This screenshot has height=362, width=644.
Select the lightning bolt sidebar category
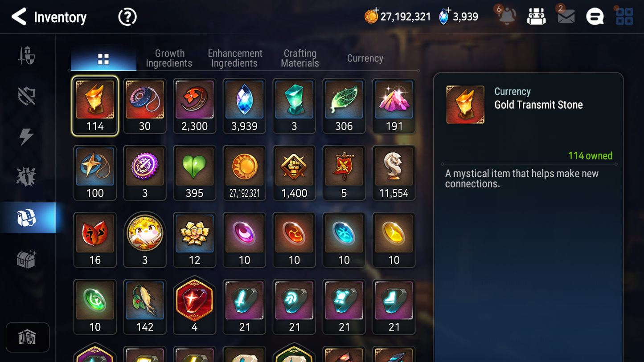(26, 137)
